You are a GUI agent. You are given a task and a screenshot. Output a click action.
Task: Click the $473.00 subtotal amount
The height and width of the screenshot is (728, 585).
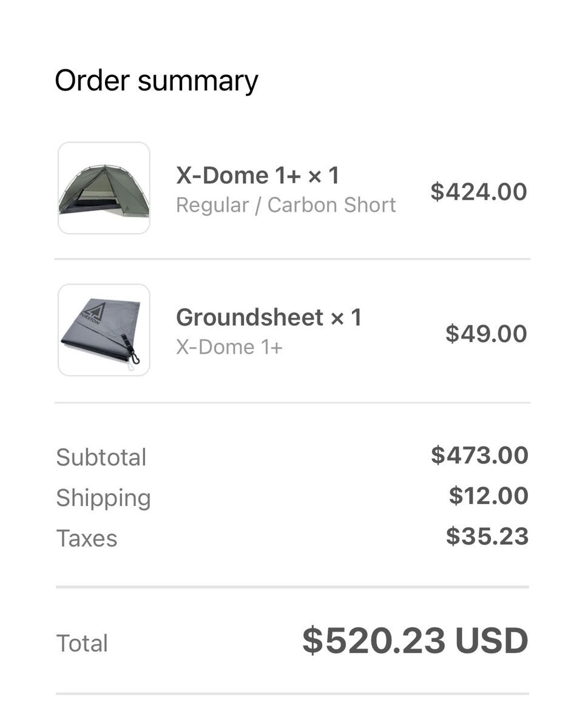479,455
